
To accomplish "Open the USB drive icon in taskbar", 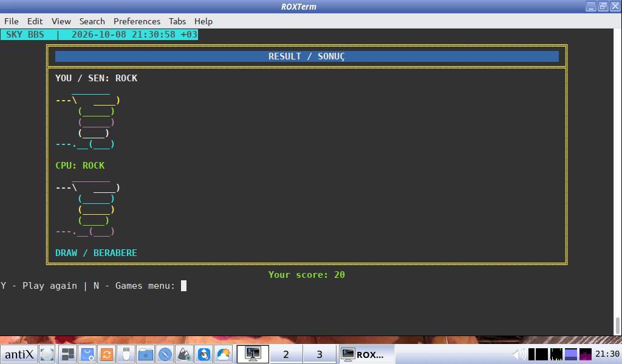I will [x=126, y=354].
